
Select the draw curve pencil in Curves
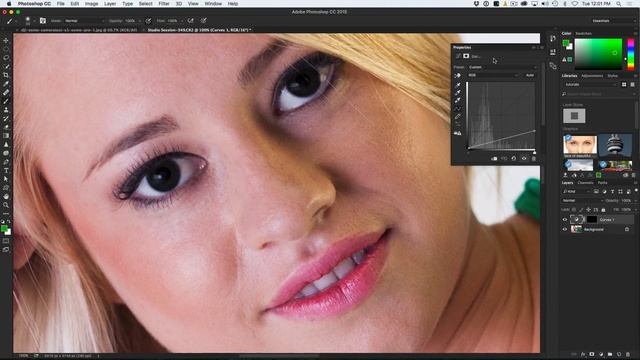point(458,117)
